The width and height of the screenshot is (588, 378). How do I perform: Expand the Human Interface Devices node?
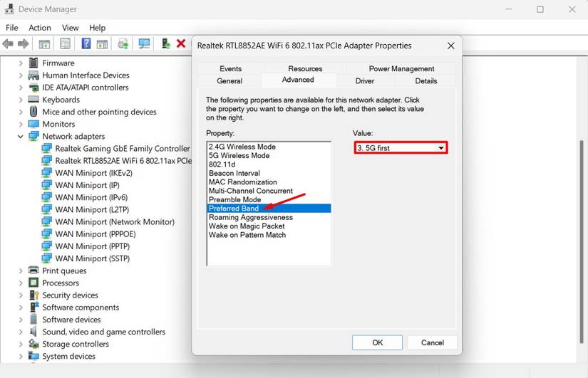pyautogui.click(x=21, y=75)
